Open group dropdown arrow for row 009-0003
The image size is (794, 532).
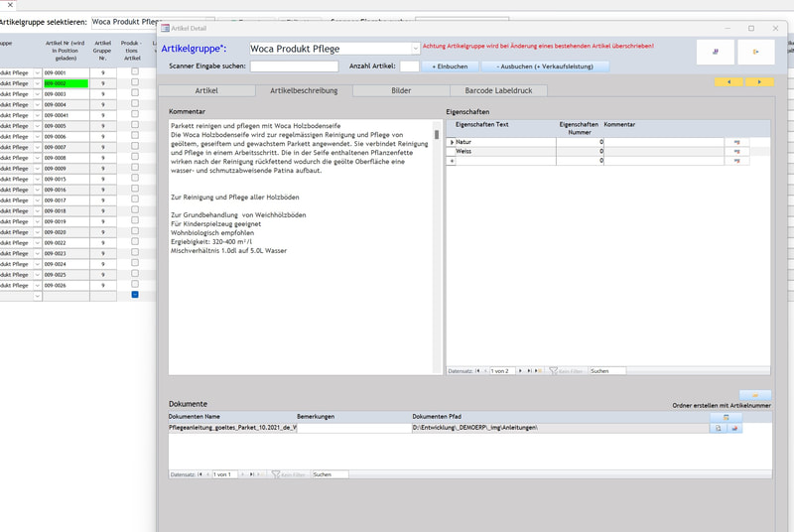37,94
